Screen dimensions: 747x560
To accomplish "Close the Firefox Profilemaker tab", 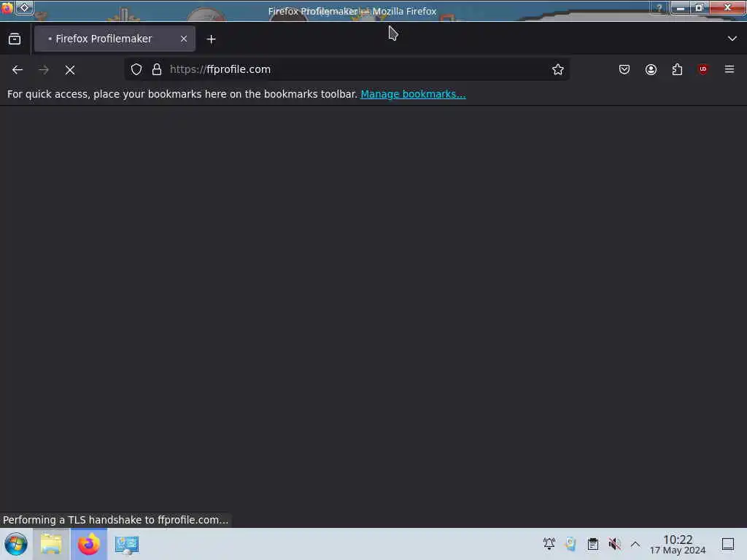I will 183,39.
